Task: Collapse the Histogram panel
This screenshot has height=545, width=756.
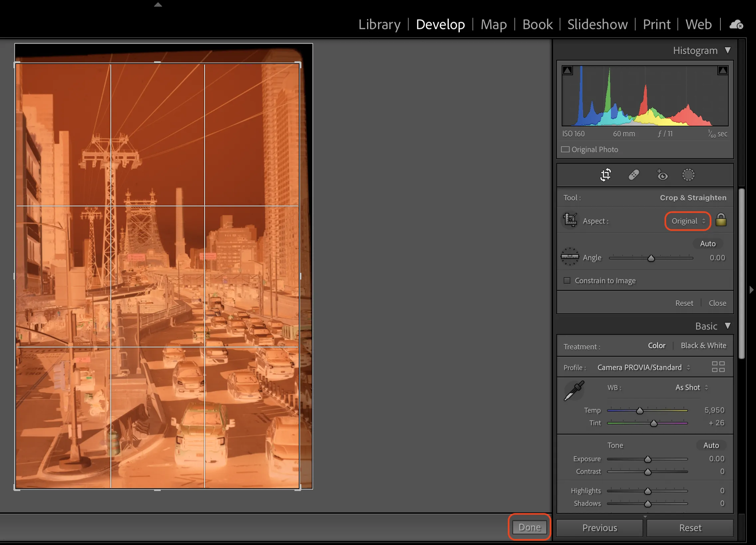Action: tap(728, 50)
